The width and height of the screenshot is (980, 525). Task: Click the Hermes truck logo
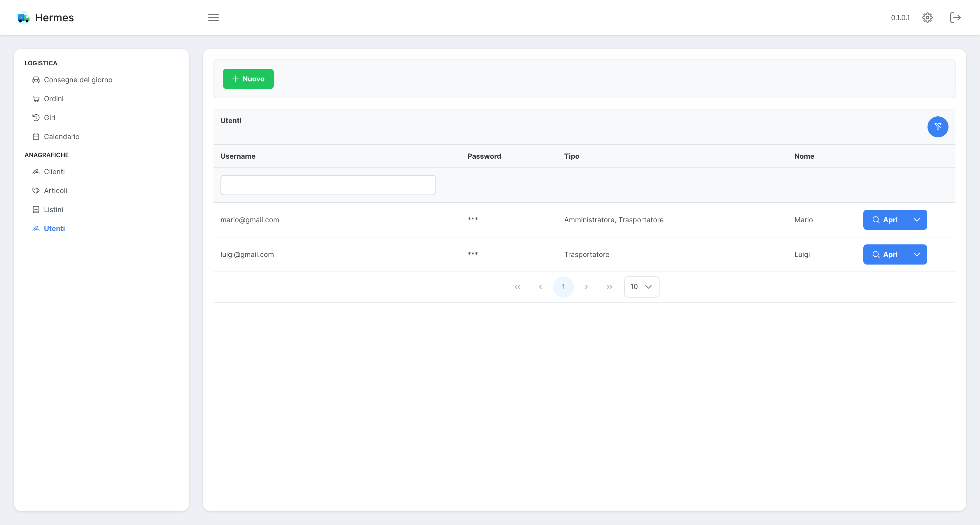(24, 17)
